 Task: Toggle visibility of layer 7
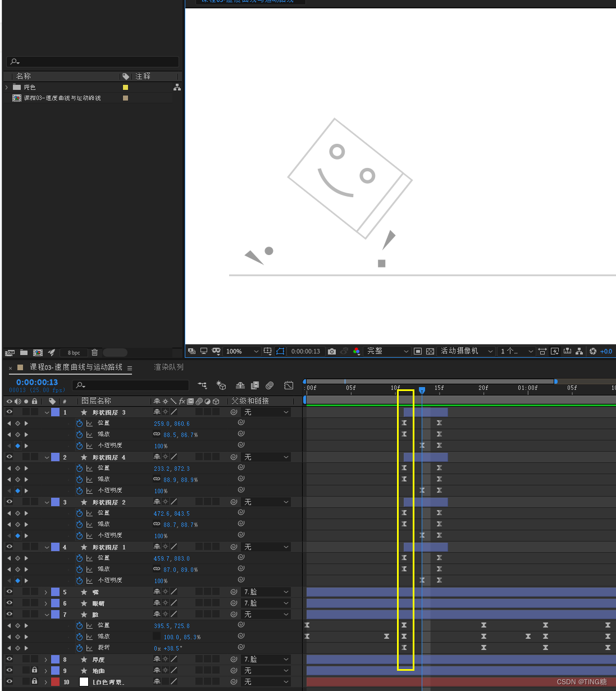[9, 614]
